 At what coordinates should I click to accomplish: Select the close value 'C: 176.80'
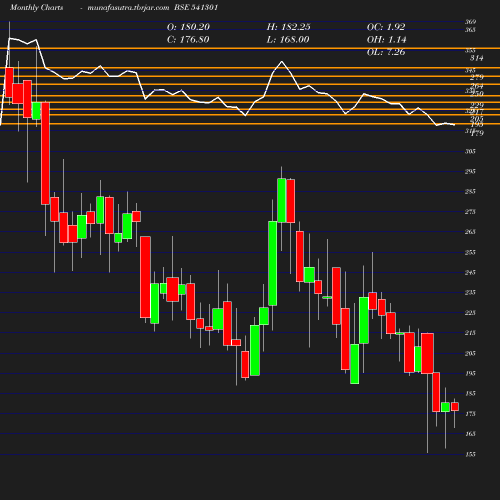coord(188,40)
